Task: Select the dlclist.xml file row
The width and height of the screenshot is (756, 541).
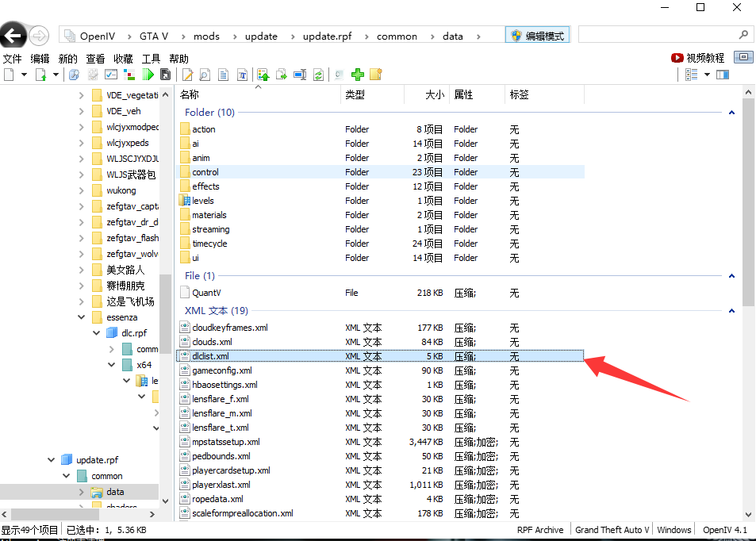Action: click(x=380, y=356)
